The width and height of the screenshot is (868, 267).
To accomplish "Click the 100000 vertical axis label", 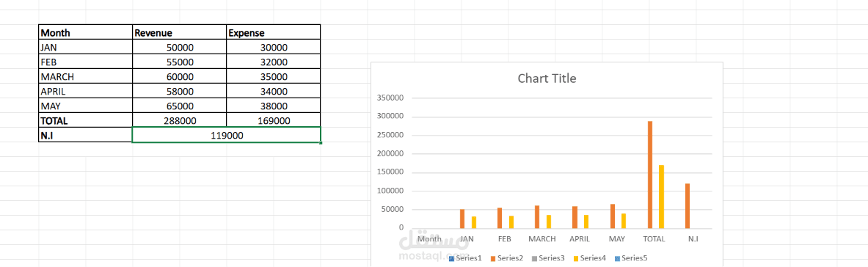I will tap(390, 191).
